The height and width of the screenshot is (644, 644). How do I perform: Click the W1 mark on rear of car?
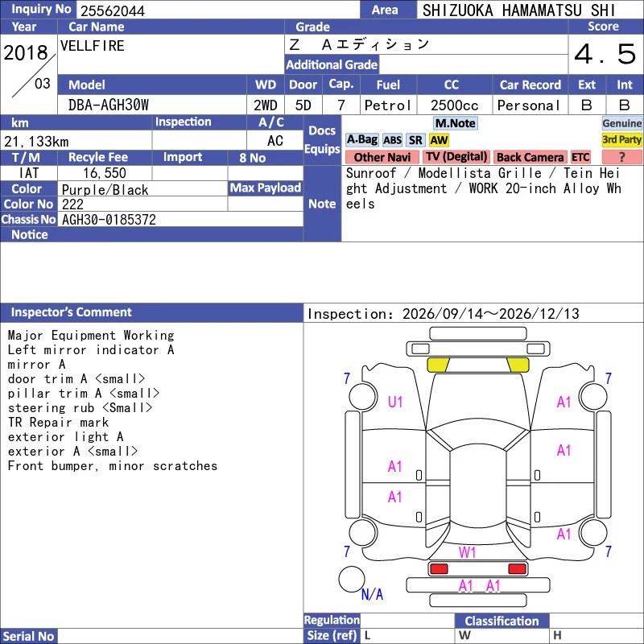[467, 552]
